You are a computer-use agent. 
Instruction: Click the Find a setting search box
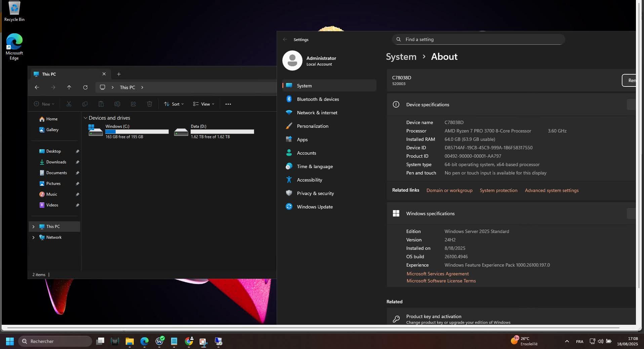coord(478,39)
